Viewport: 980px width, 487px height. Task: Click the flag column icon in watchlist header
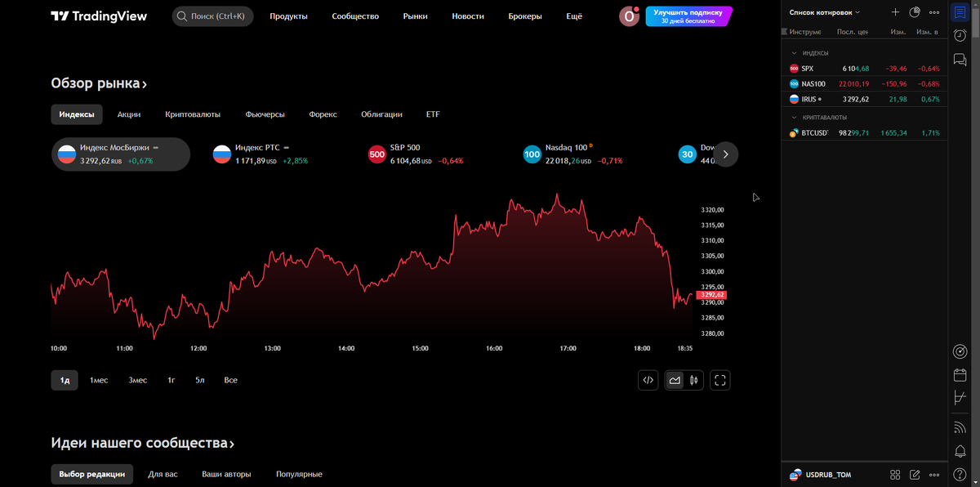785,32
